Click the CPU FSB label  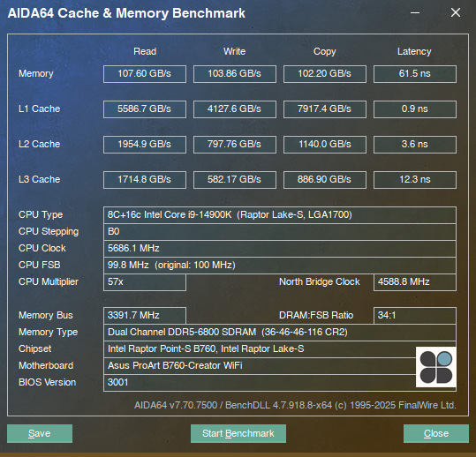[x=40, y=265]
